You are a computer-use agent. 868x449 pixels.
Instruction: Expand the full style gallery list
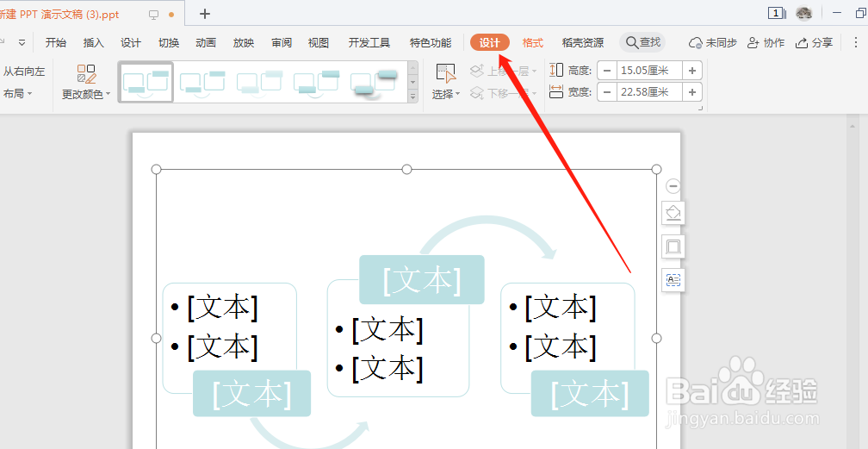tap(413, 97)
